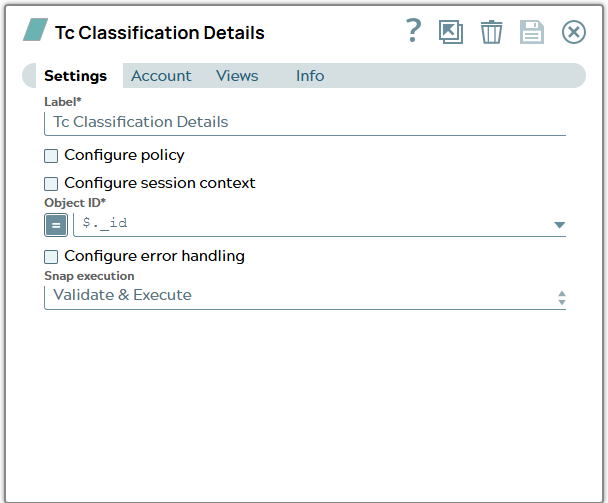
Task: Click the dialog title Tc Classification Details
Action: click(160, 33)
